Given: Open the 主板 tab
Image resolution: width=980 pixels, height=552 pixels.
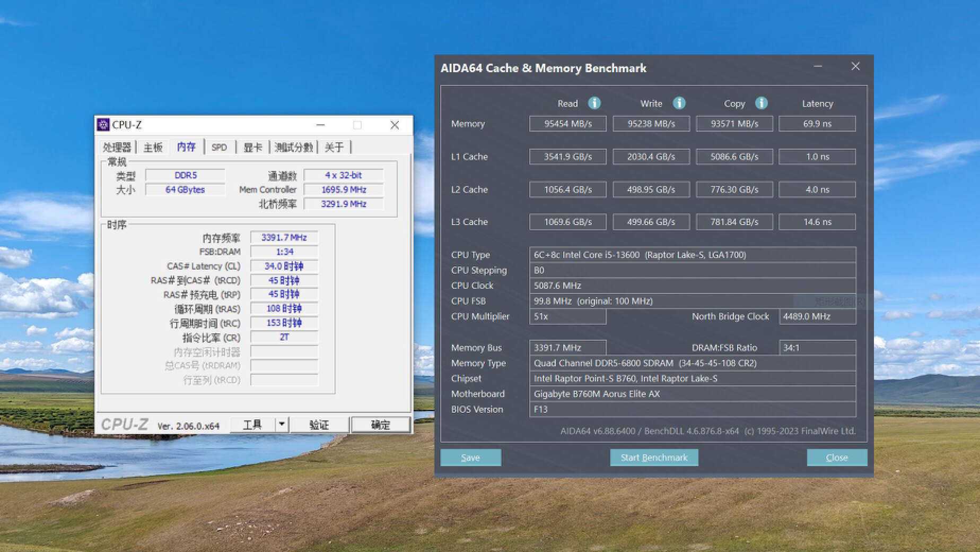Looking at the screenshot, I should pos(153,147).
